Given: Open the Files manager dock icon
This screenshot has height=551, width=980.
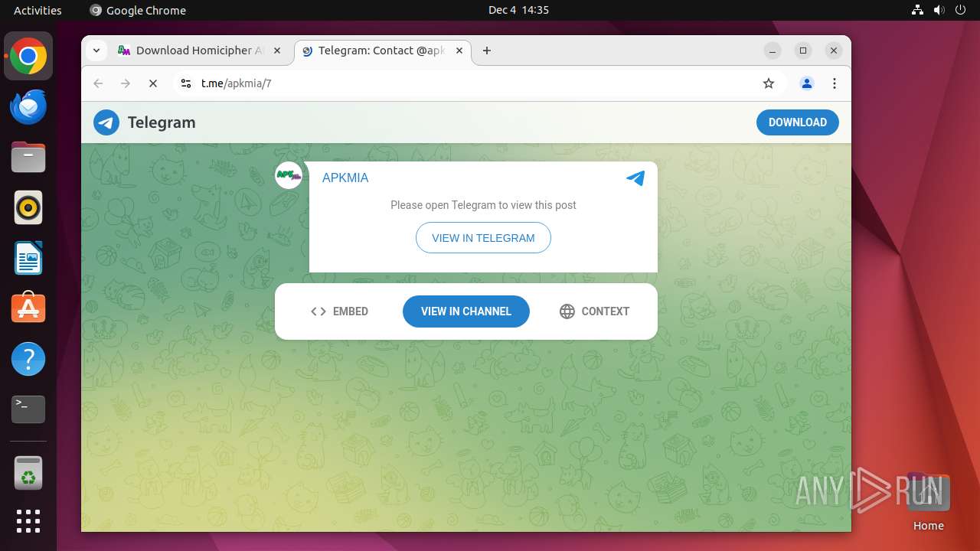Looking at the screenshot, I should (x=28, y=157).
